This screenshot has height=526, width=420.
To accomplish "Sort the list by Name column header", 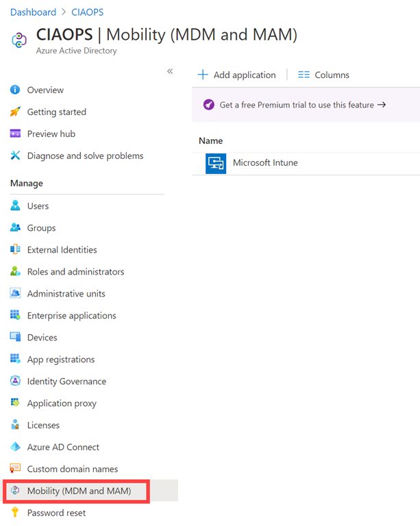I will (211, 141).
